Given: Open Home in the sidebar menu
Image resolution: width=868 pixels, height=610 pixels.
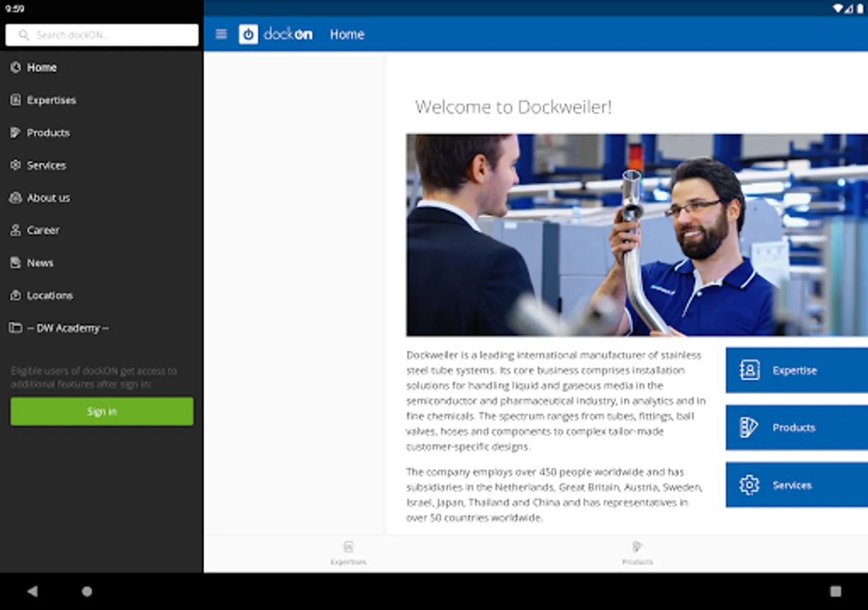Looking at the screenshot, I should pos(102,67).
